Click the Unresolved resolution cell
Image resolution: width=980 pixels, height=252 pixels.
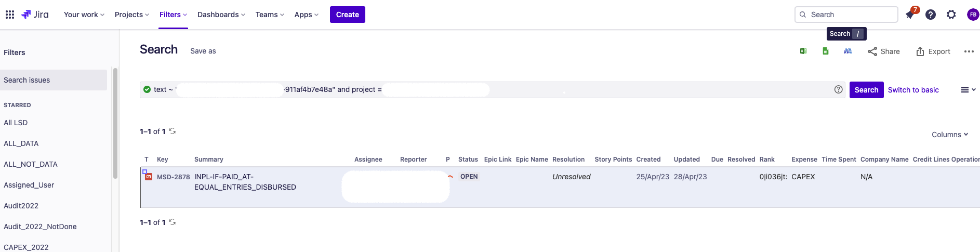pyautogui.click(x=572, y=177)
